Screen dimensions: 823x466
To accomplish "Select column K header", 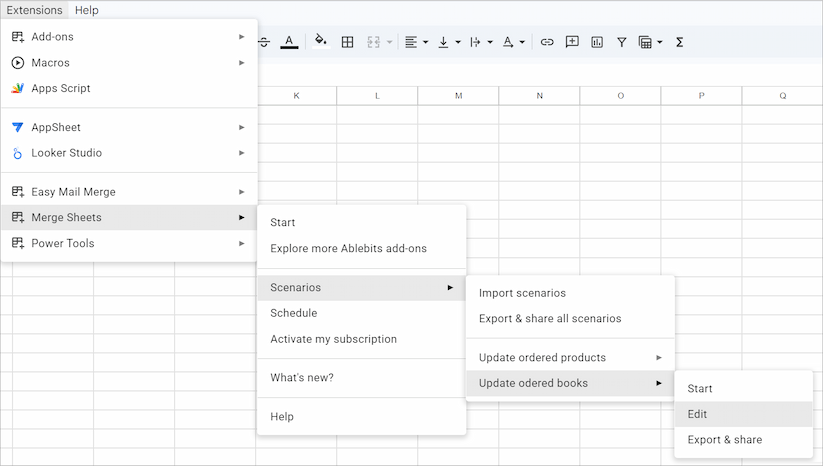I will point(296,96).
